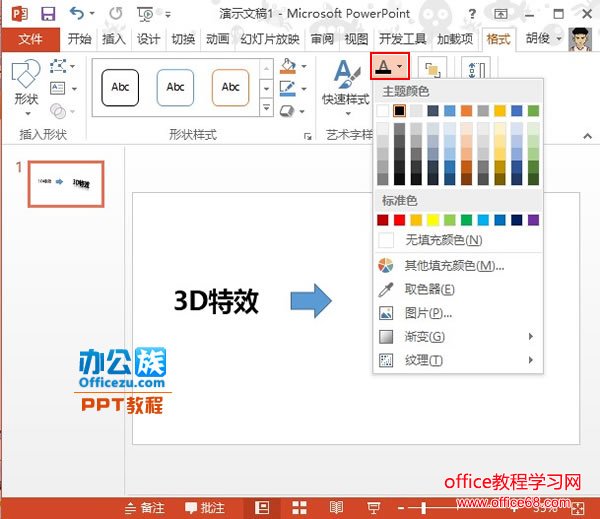The height and width of the screenshot is (519, 600).
Task: Open the Notes pane from status bar
Action: coord(145,508)
